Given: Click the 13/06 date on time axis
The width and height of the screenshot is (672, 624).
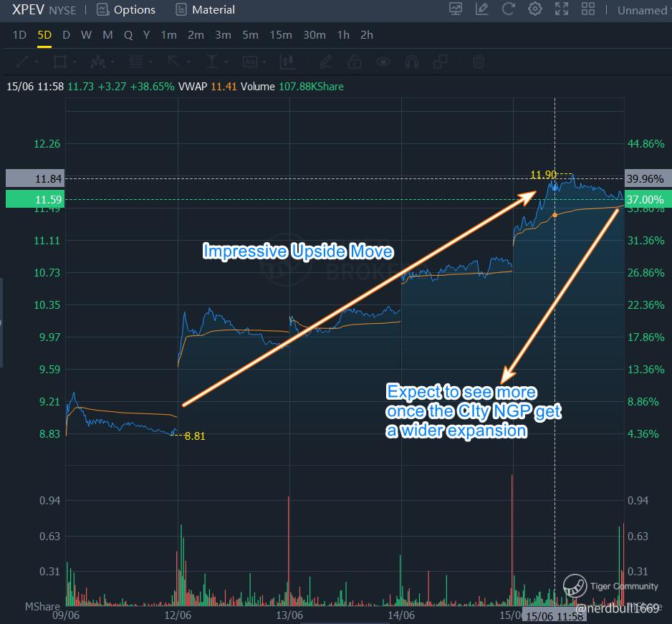Looking at the screenshot, I should pos(289,615).
